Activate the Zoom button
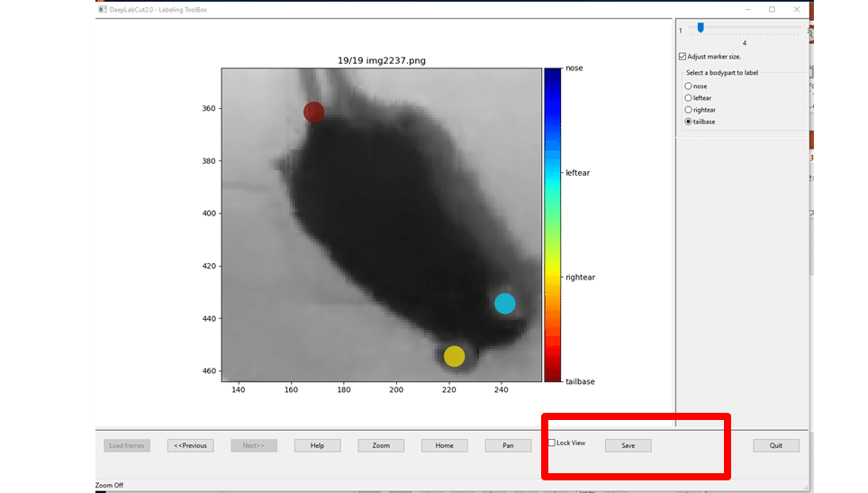The width and height of the screenshot is (868, 493). tap(381, 445)
